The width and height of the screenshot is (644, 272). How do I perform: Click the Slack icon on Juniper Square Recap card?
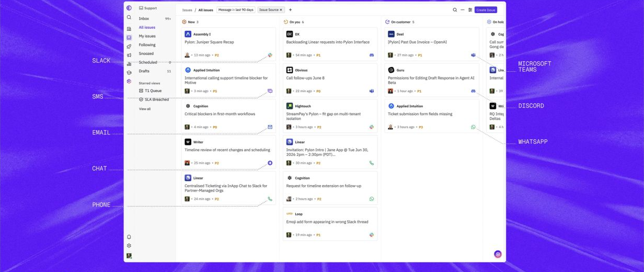270,55
